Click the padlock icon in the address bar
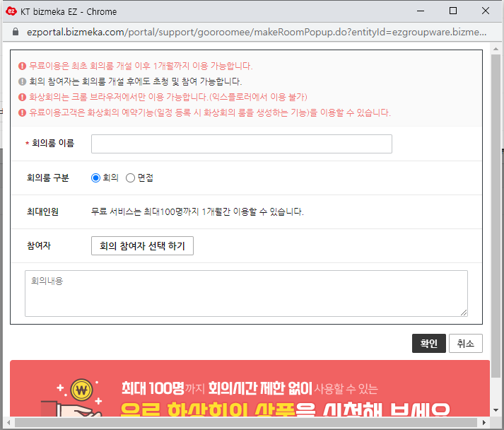The height and width of the screenshot is (430, 504). pos(11,33)
